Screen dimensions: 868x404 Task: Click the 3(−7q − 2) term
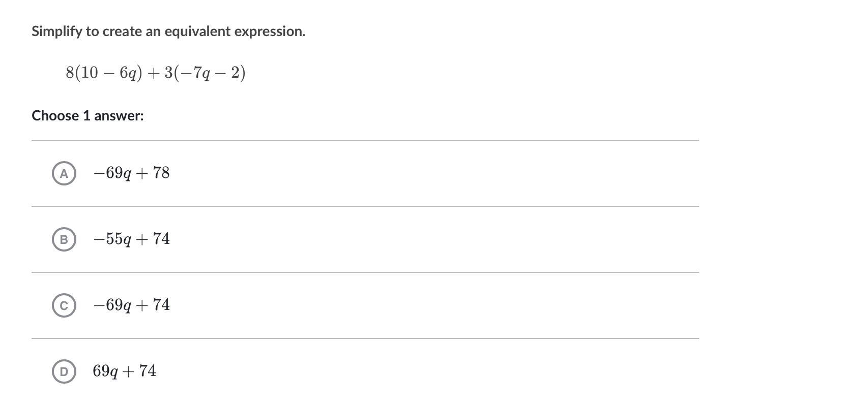pyautogui.click(x=205, y=73)
